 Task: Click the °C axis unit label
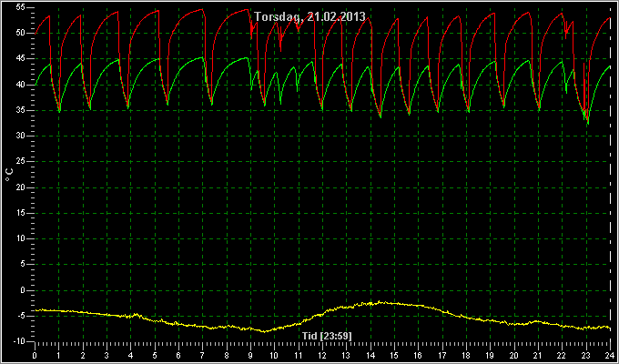click(x=9, y=175)
